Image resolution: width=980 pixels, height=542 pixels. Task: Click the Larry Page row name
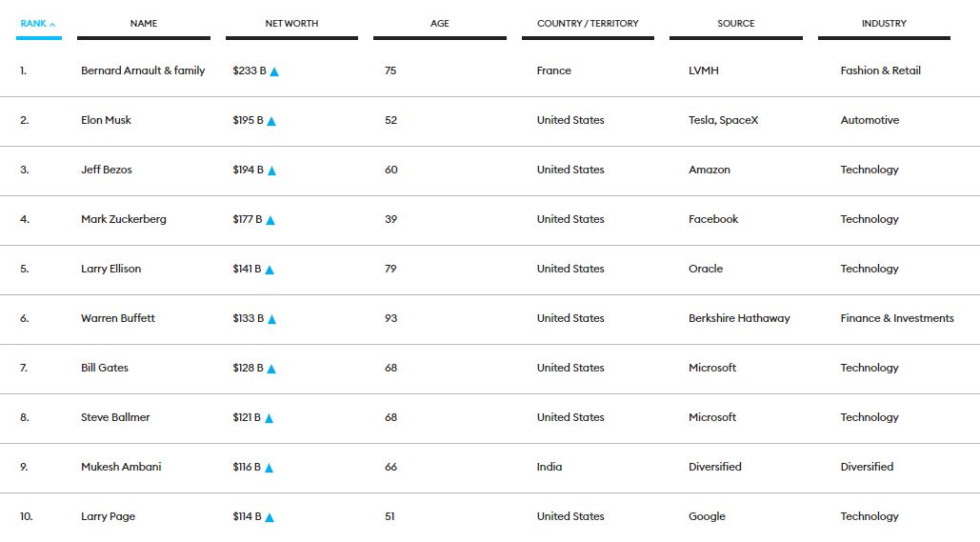tap(108, 516)
